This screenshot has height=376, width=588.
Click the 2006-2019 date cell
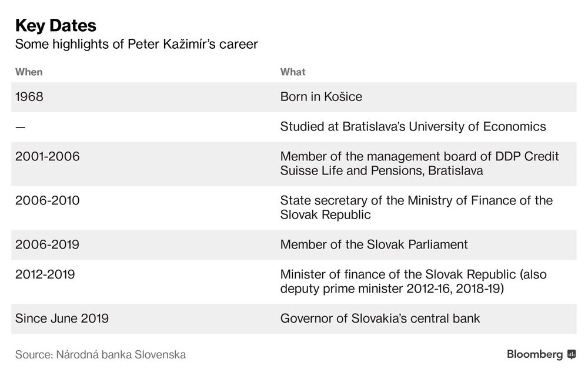click(x=47, y=244)
